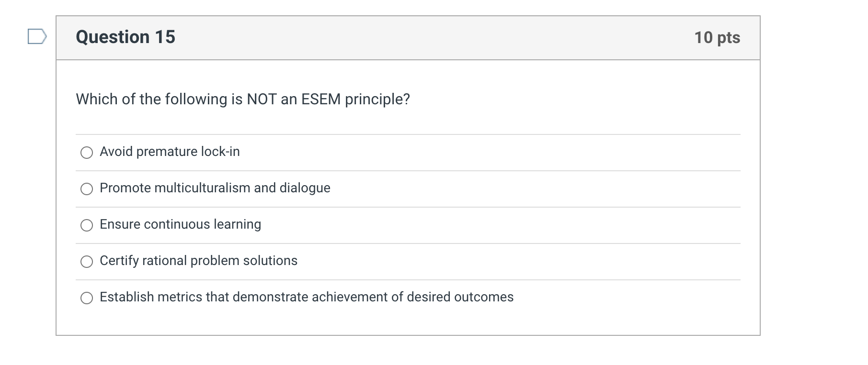
Task: Click the word 'principle?' in the question prompt
Action: (x=377, y=99)
